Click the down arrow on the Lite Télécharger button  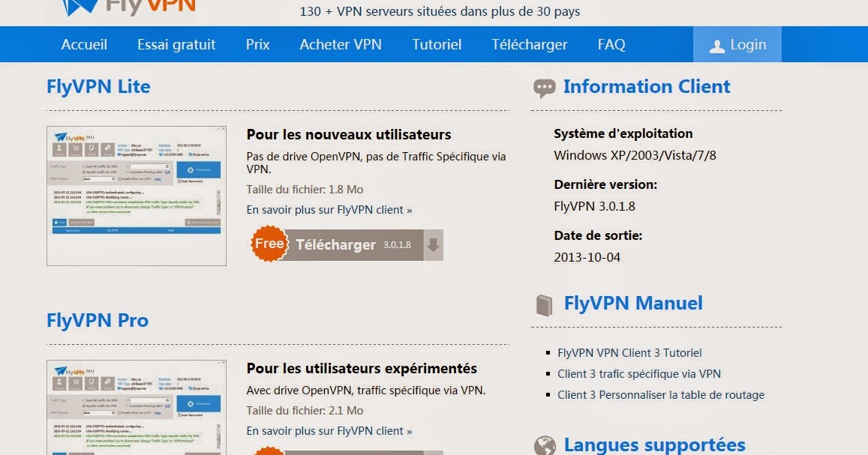click(x=434, y=245)
